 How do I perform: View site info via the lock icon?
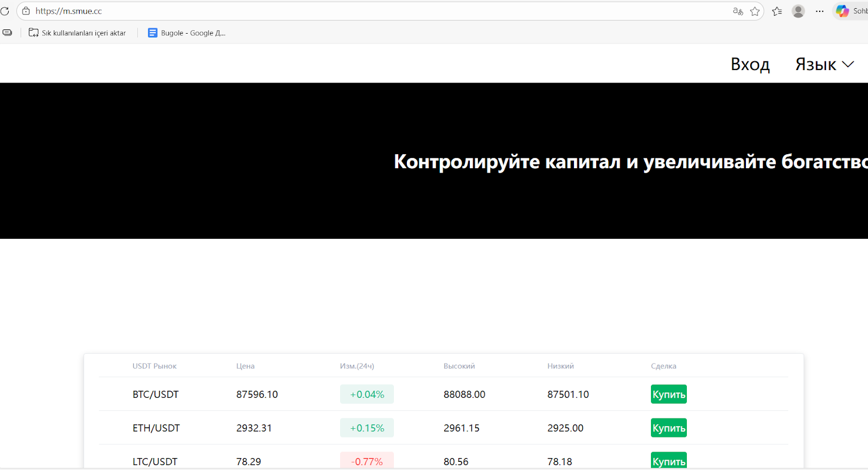(26, 11)
